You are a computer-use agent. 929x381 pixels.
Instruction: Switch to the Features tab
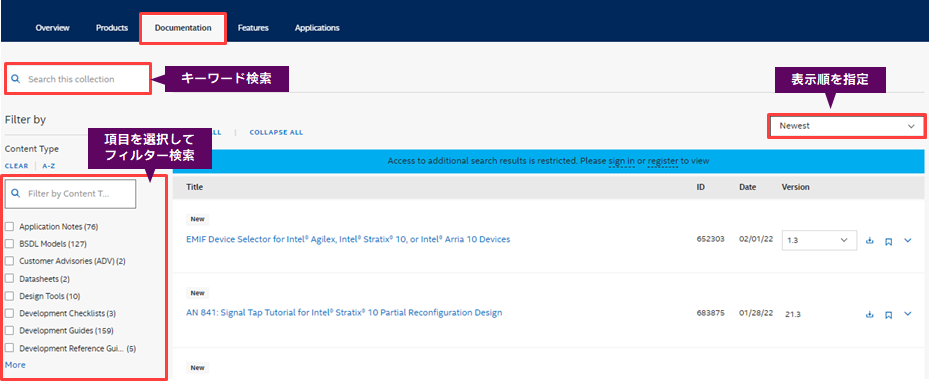[x=253, y=28]
